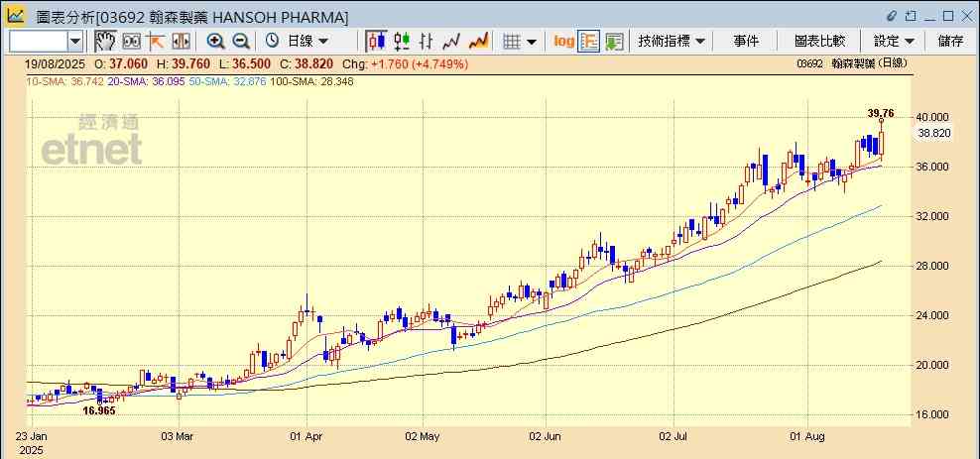The width and height of the screenshot is (980, 459).
Task: Click the 02 Jun date axis label
Action: (x=546, y=435)
